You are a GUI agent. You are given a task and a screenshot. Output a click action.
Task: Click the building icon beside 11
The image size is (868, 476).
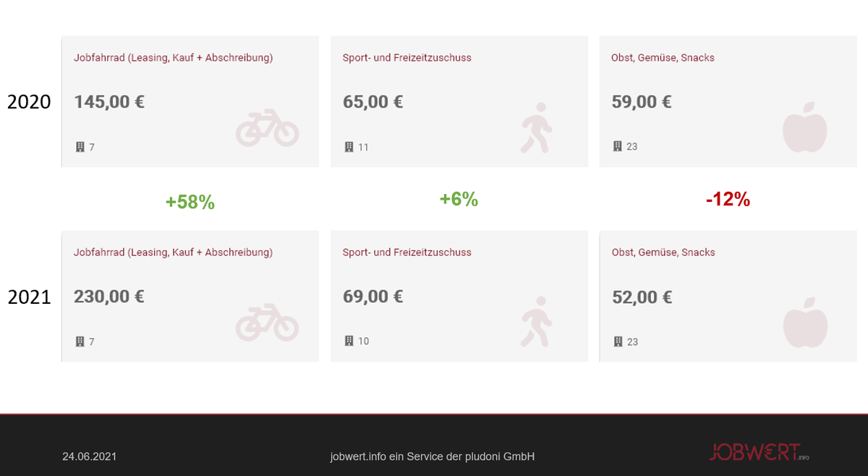(349, 147)
